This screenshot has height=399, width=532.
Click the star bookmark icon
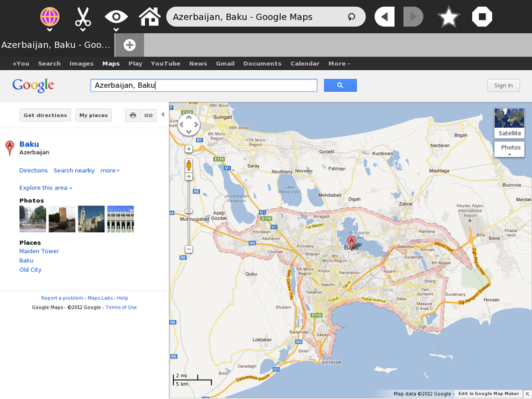[449, 17]
